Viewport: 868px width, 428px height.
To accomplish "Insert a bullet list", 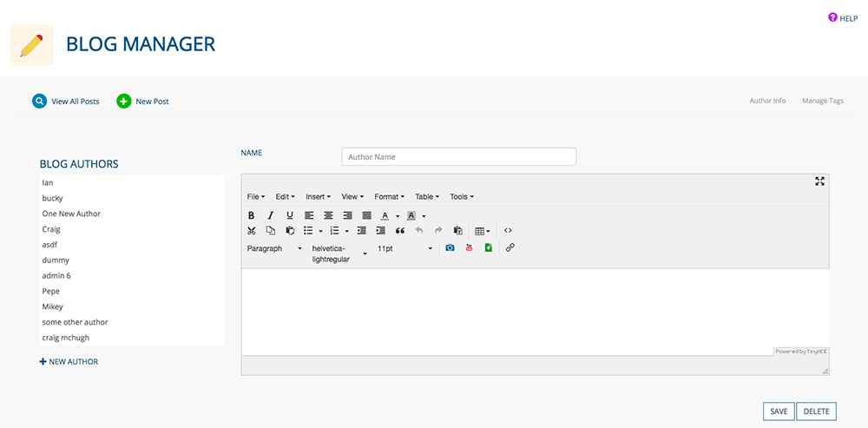I will tap(309, 230).
